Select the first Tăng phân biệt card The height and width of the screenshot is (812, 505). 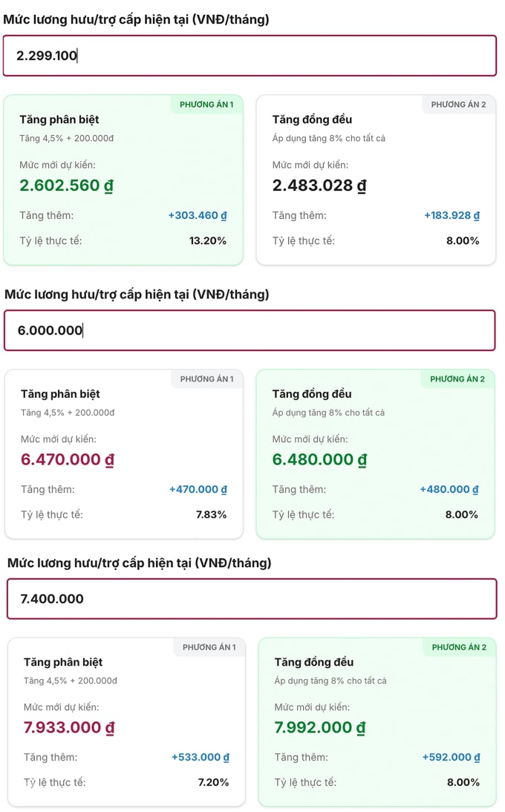[x=123, y=178]
